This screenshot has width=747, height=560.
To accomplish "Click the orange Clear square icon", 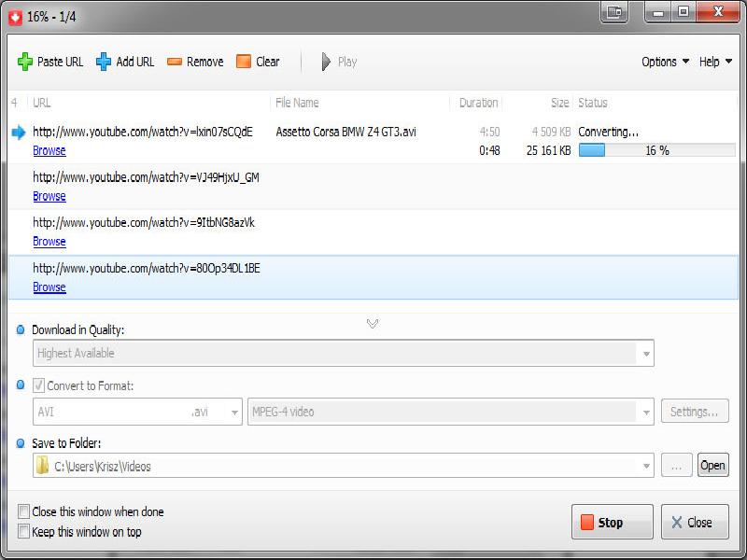I will 244,62.
